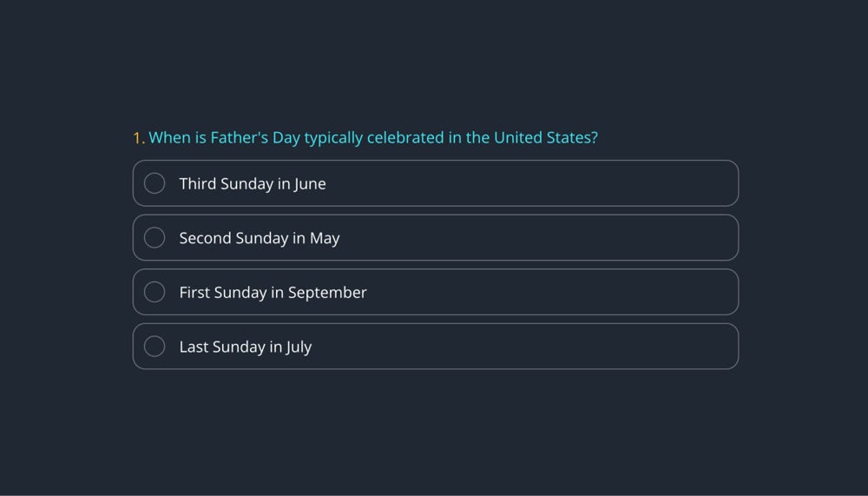Click the "First Sunday in September" answer text
The height and width of the screenshot is (496, 868).
coord(273,293)
